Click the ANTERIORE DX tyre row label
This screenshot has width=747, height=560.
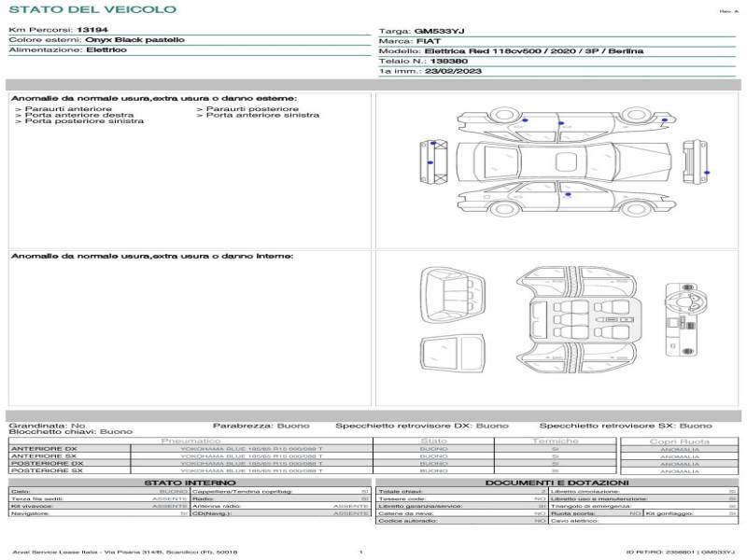(44, 449)
